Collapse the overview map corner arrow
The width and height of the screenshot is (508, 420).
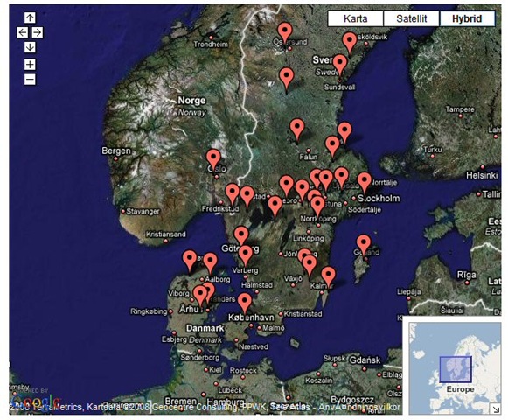pyautogui.click(x=495, y=409)
